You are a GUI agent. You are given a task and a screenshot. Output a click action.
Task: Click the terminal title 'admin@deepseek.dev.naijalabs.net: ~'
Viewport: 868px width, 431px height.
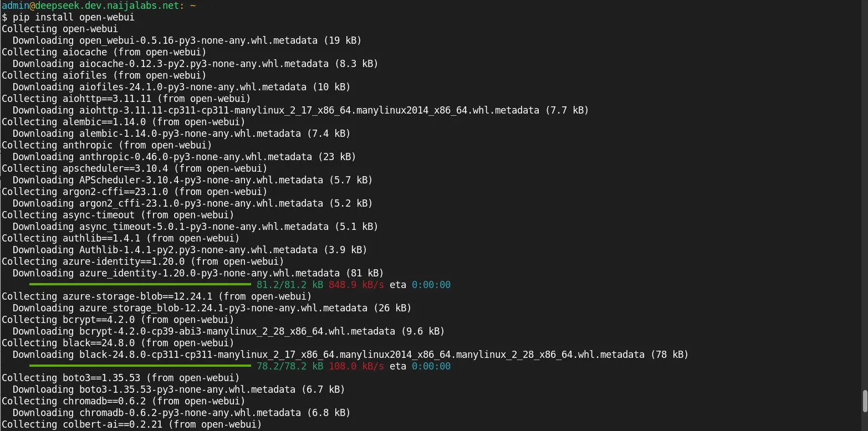(x=99, y=6)
